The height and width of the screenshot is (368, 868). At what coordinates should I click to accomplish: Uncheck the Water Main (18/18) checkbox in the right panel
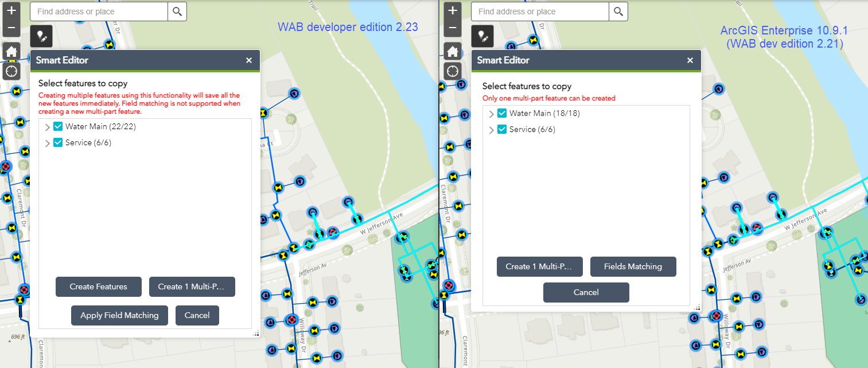click(x=501, y=113)
